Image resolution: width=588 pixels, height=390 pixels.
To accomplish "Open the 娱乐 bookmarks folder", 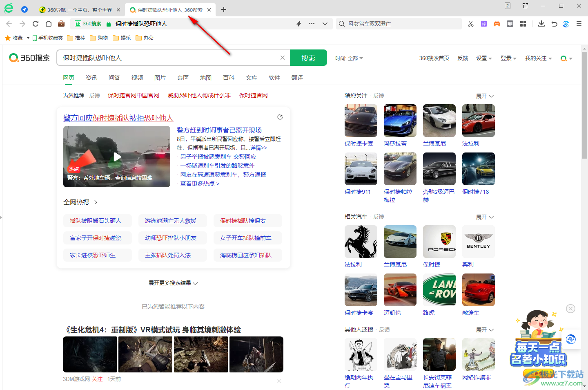I will point(122,38).
